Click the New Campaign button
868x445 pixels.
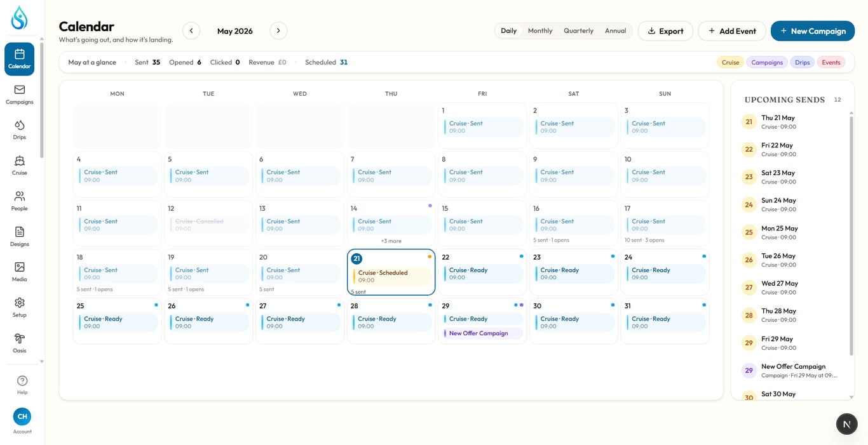pos(813,30)
